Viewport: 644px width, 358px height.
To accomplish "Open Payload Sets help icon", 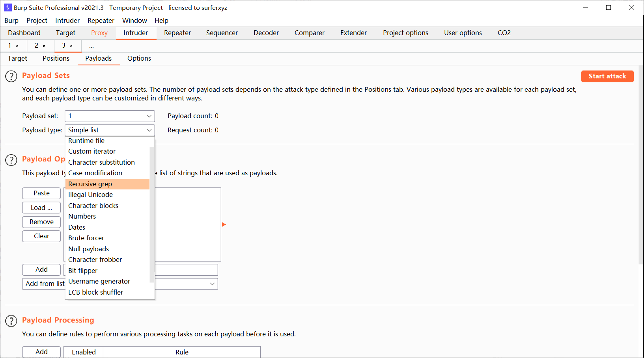I will click(x=11, y=76).
